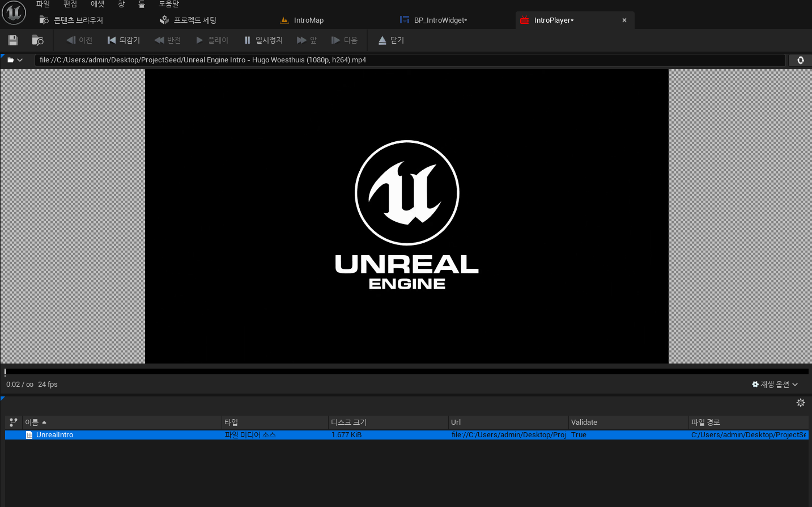Sort playlist by 타입 column
The image size is (812, 507).
coord(274,422)
